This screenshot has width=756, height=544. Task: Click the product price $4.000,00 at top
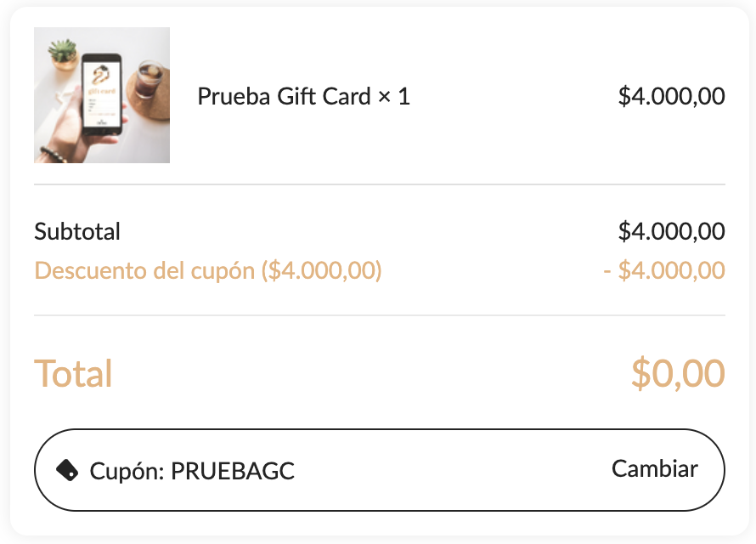[672, 96]
